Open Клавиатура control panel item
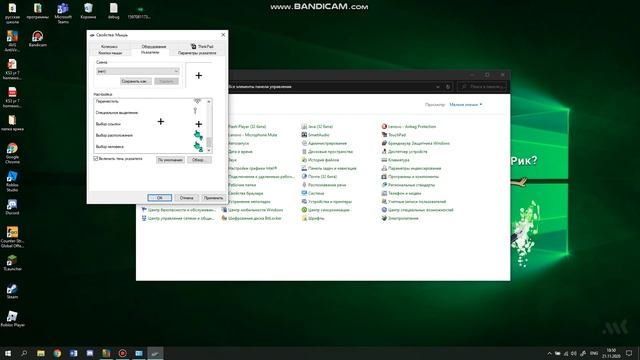The width and height of the screenshot is (640, 360). click(396, 160)
